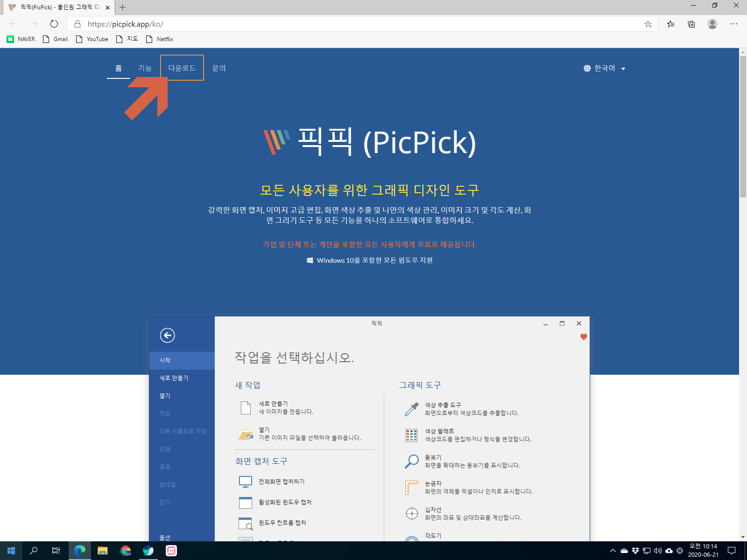
Task: Open the Collections icon in toolbar
Action: click(x=691, y=24)
